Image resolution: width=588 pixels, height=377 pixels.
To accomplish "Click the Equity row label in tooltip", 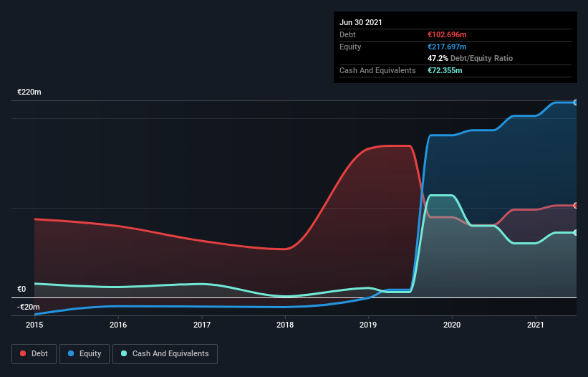I will coord(350,47).
